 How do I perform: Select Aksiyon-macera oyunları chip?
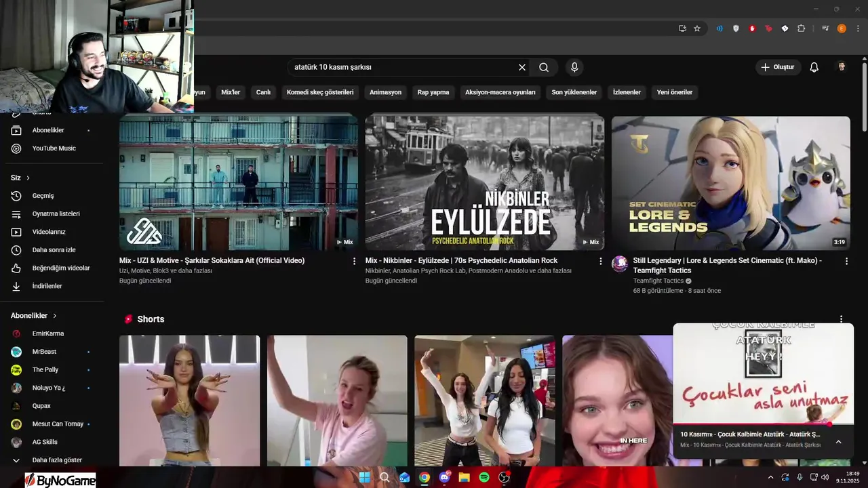pyautogui.click(x=500, y=92)
